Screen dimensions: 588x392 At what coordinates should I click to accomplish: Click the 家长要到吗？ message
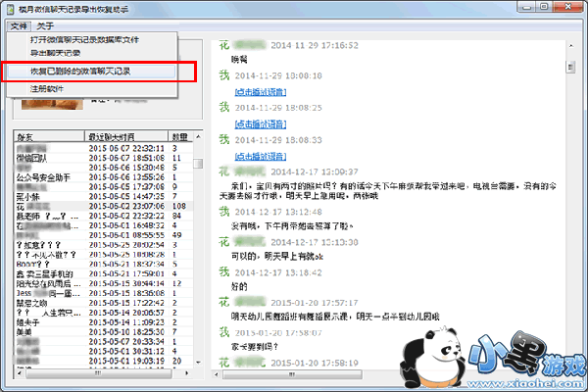pos(255,347)
